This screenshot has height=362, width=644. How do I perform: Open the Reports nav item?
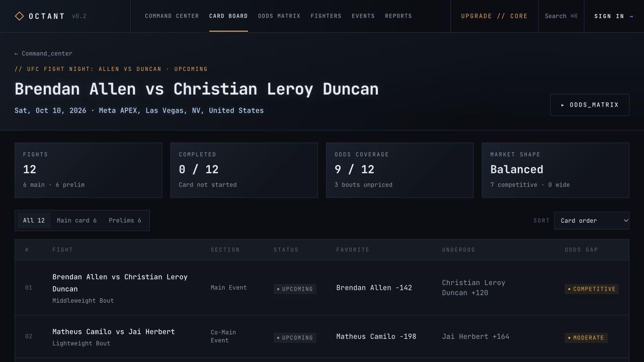398,16
